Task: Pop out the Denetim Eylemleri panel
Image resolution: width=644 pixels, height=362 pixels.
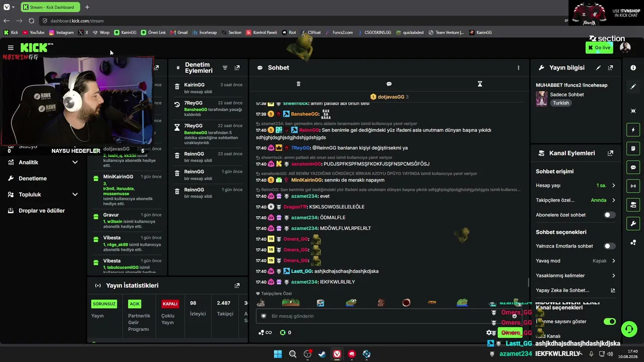Action: coord(237,68)
